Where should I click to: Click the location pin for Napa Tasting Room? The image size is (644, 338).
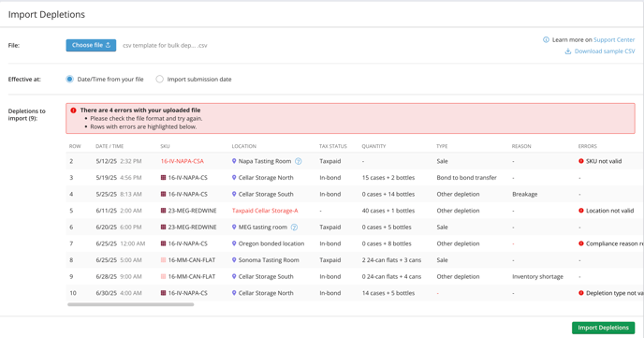pos(234,161)
